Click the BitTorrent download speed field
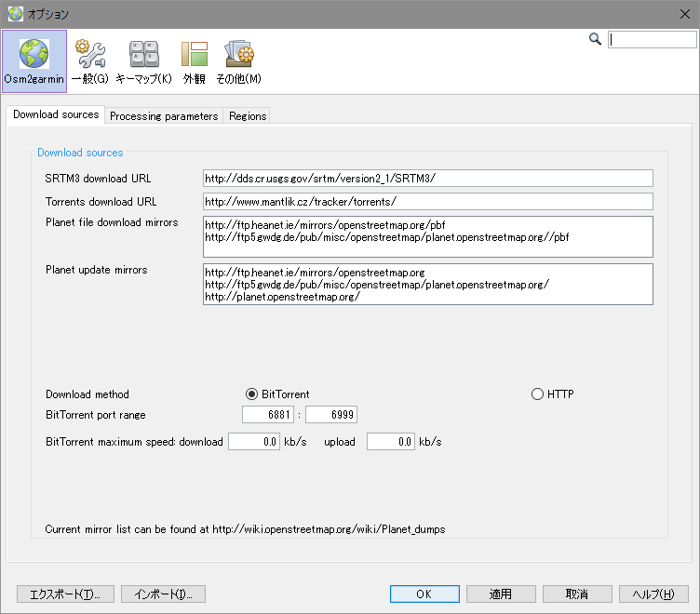The width and height of the screenshot is (700, 614). [x=254, y=442]
